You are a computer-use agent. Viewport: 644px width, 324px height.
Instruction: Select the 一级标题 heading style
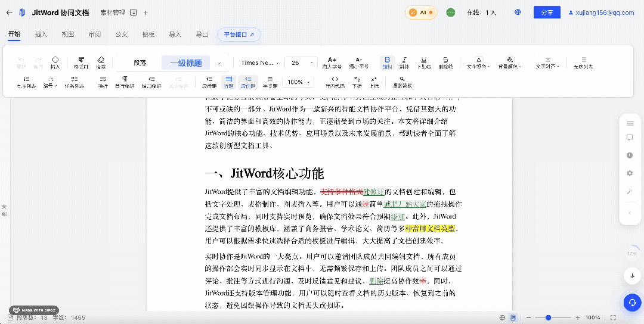186,63
